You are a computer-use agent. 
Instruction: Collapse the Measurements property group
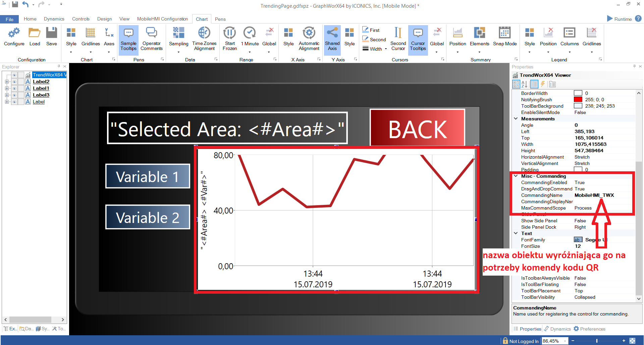(516, 119)
